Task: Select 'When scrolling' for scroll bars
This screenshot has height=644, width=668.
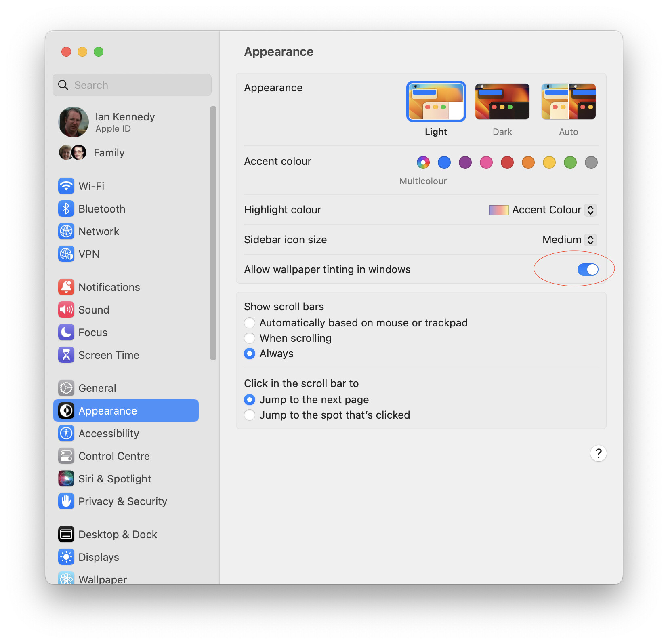Action: point(250,338)
